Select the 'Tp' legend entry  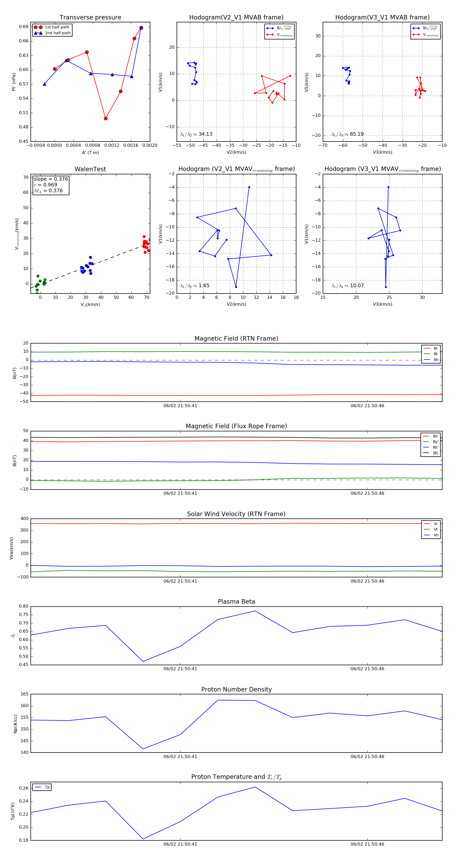pyautogui.click(x=42, y=787)
